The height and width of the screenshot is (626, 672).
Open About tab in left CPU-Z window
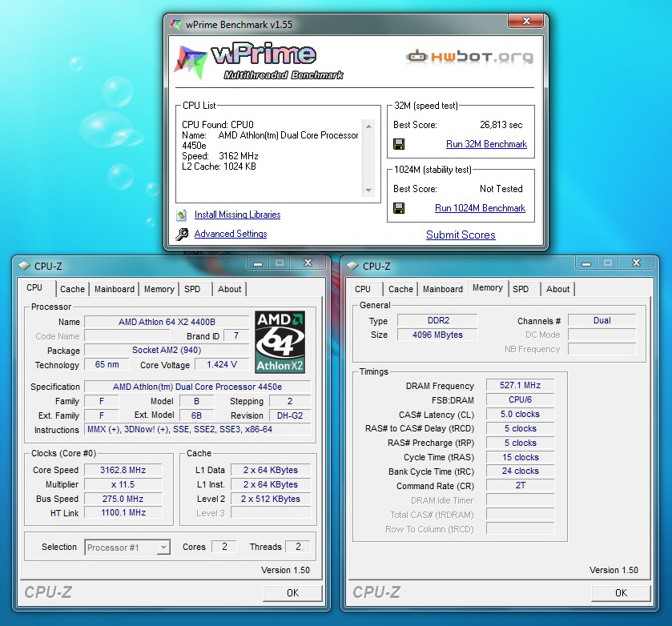click(230, 289)
